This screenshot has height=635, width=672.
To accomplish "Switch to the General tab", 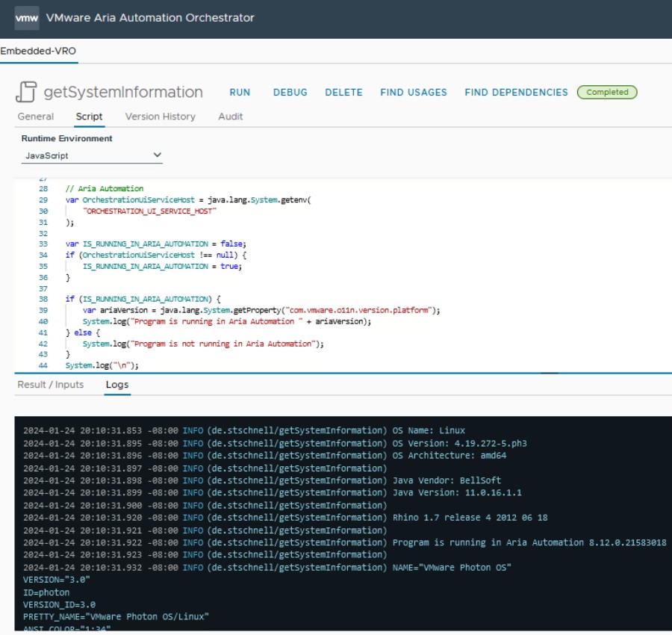I will [36, 117].
